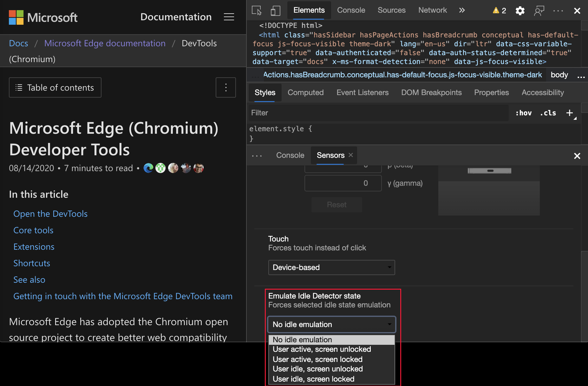Close the DevTools panel
The image size is (588, 386).
tap(577, 10)
